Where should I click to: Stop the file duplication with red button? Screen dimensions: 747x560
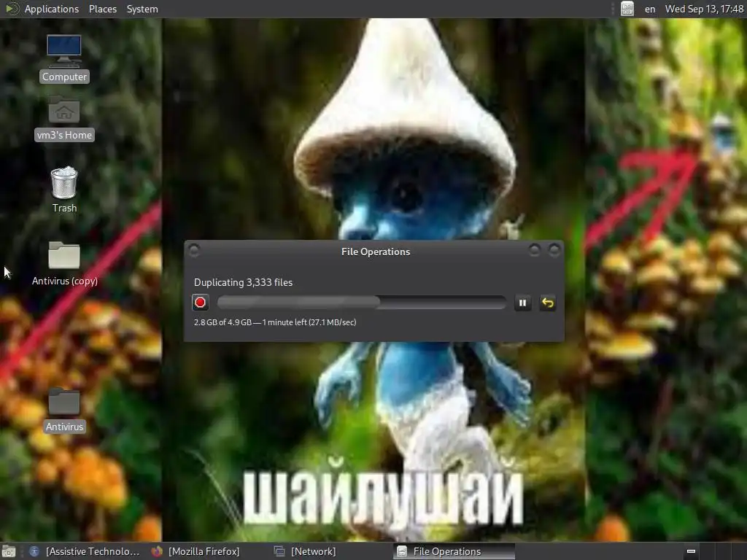[x=200, y=303]
